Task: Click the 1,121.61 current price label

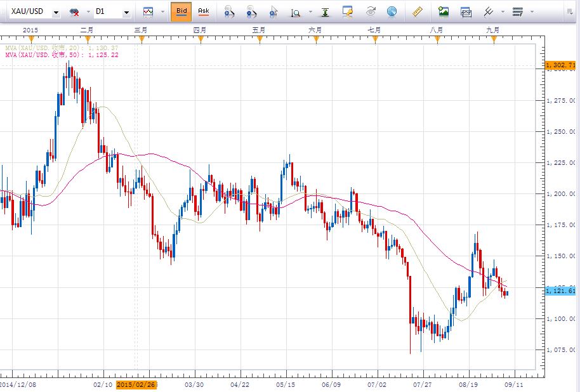Action: 561,290
